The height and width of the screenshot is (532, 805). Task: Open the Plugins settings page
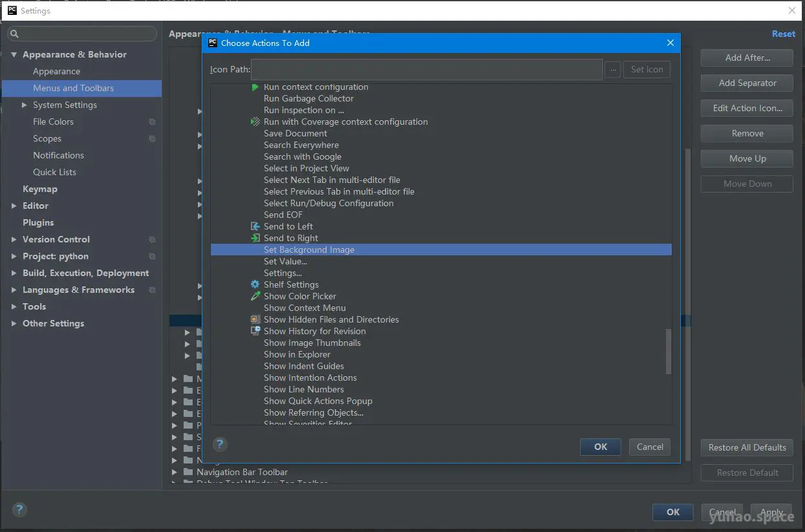point(38,222)
